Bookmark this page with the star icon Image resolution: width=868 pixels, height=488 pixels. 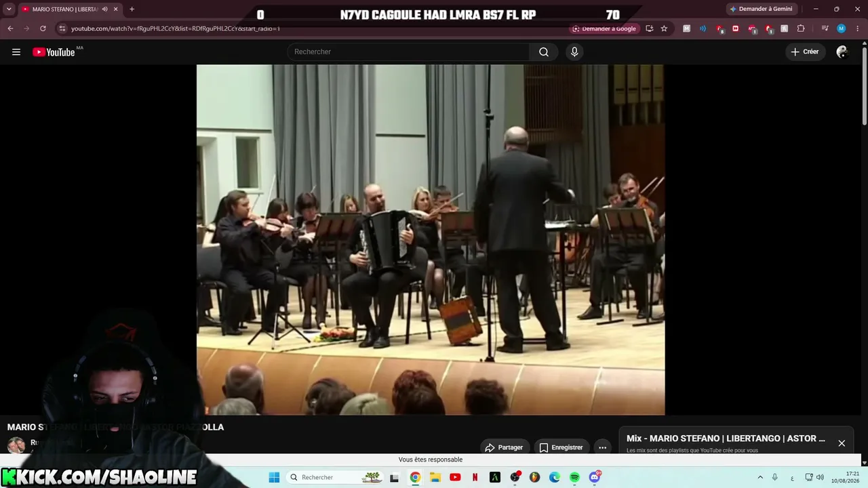click(664, 28)
